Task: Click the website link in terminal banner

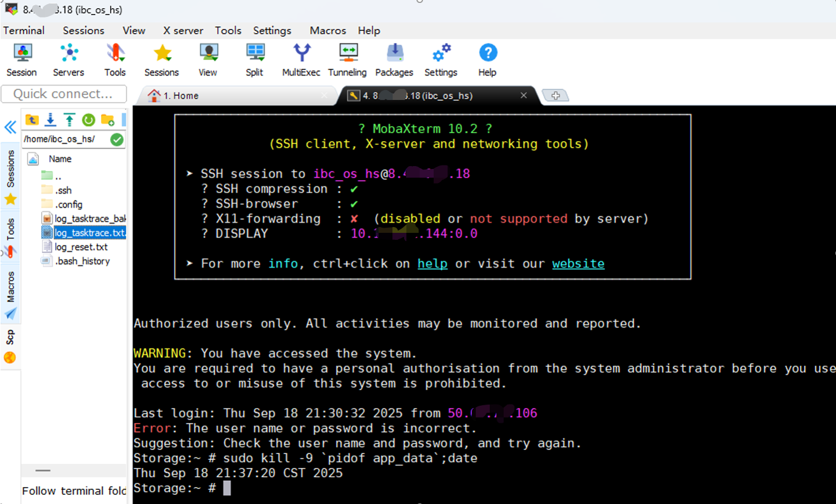Action: click(x=578, y=264)
